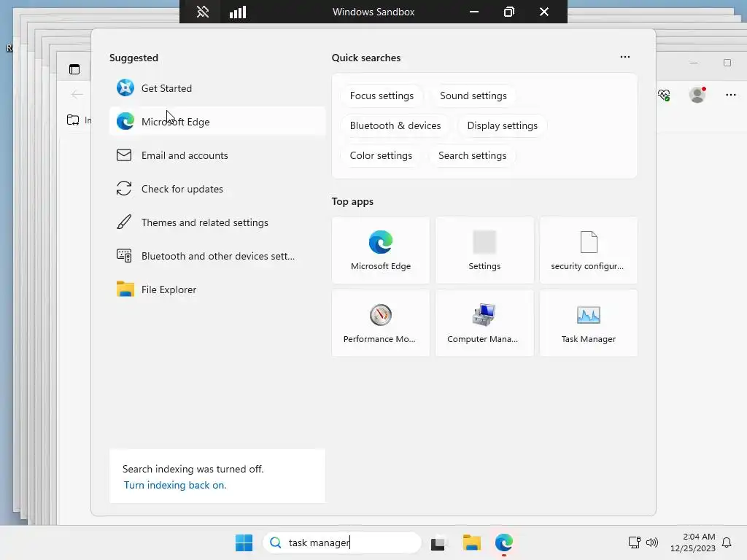Click Turn indexing back on link
Viewport: 747px width, 560px height.
pyautogui.click(x=175, y=485)
